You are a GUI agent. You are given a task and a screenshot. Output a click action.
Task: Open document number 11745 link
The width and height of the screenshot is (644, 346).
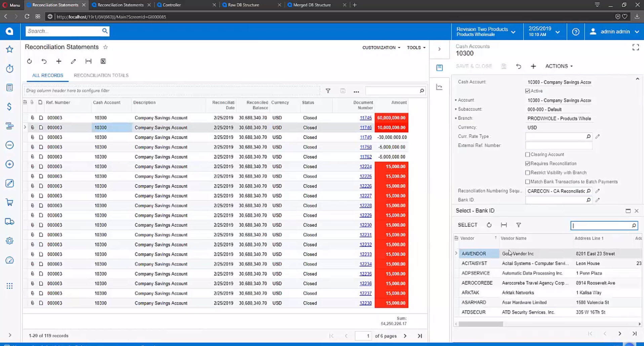(x=365, y=118)
